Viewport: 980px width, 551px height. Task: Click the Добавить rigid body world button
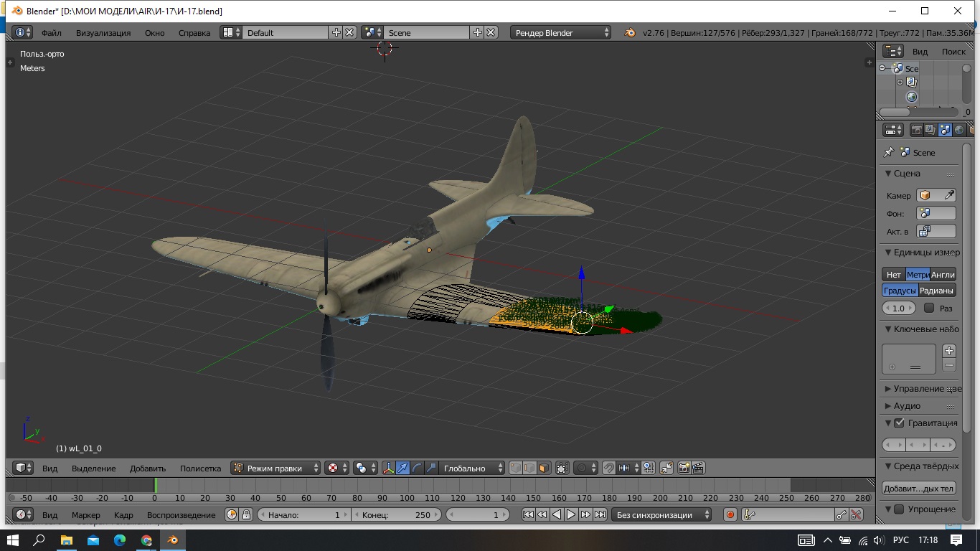click(918, 489)
